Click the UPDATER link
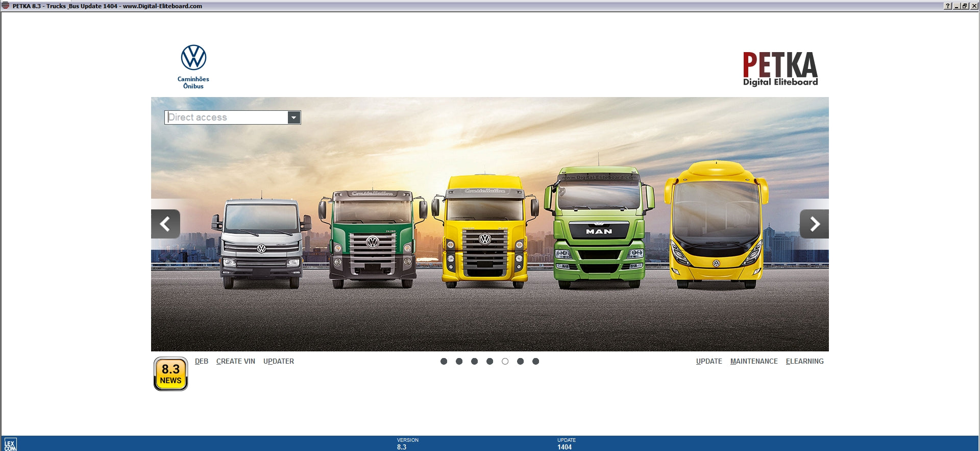The width and height of the screenshot is (980, 451). tap(279, 361)
